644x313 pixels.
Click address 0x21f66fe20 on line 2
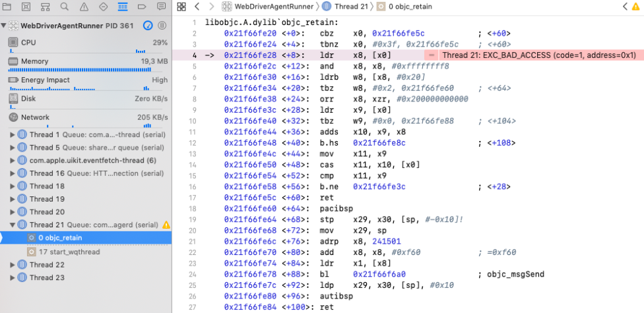point(250,34)
